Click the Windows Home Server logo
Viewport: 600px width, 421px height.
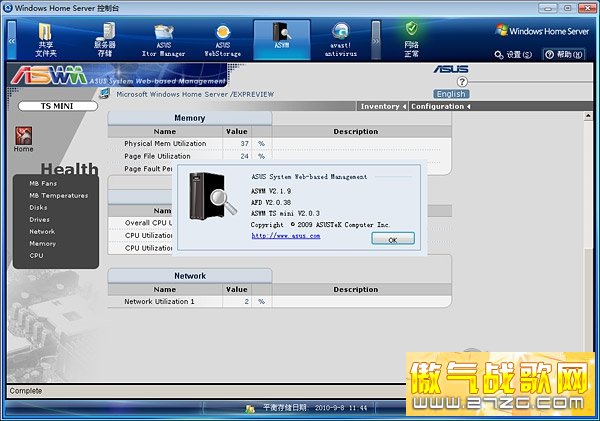tap(542, 31)
